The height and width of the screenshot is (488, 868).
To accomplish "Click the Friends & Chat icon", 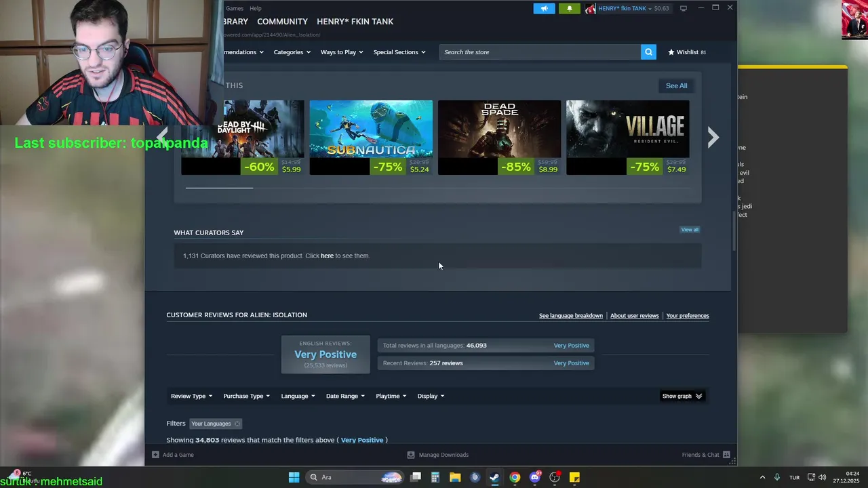I will [726, 455].
